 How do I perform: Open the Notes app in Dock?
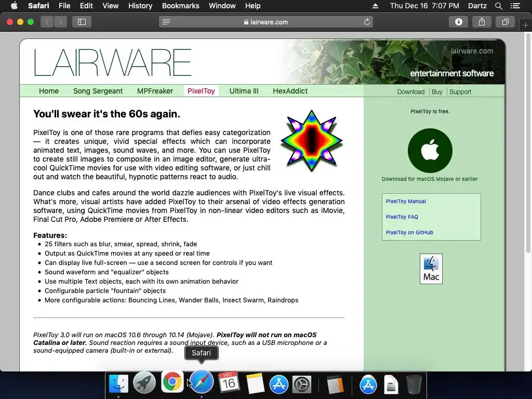coord(255,383)
